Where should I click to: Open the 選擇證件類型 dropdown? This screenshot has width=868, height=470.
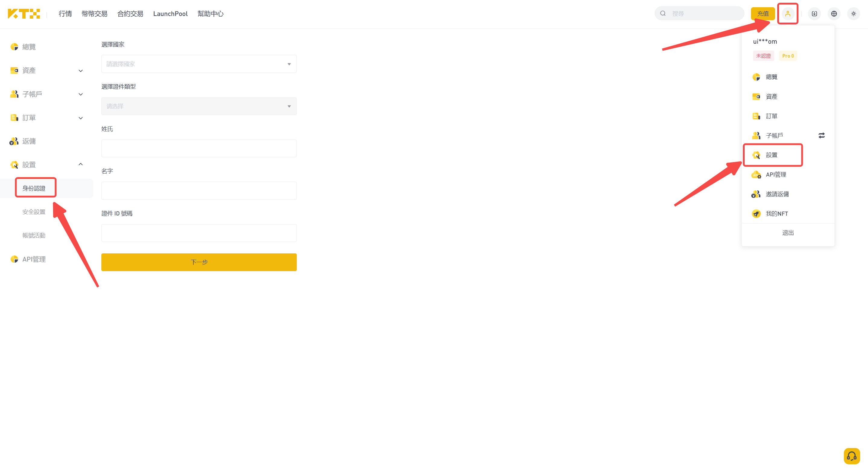(x=199, y=106)
